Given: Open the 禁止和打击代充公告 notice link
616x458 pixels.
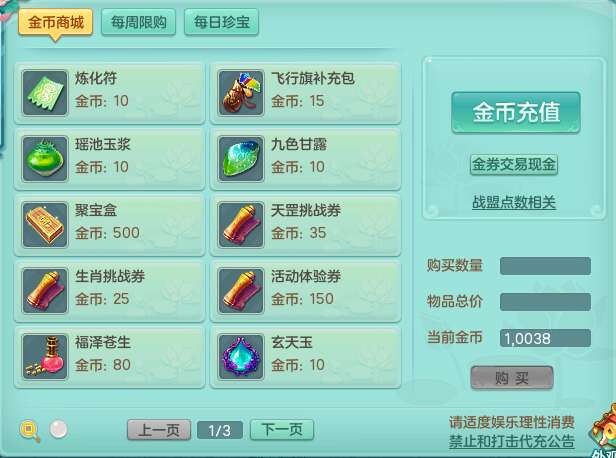Looking at the screenshot, I should point(512,441).
